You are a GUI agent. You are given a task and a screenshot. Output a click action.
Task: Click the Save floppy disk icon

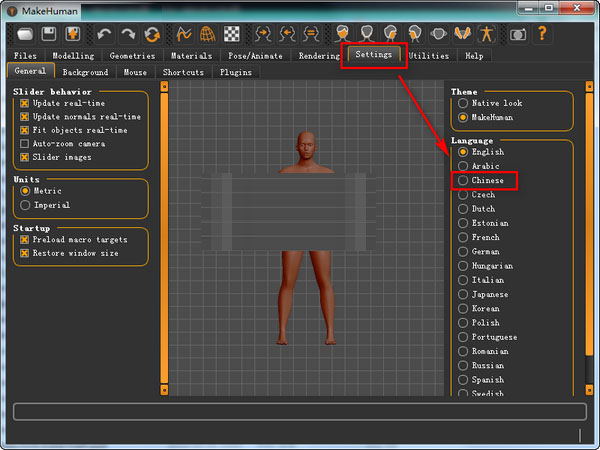(49, 34)
